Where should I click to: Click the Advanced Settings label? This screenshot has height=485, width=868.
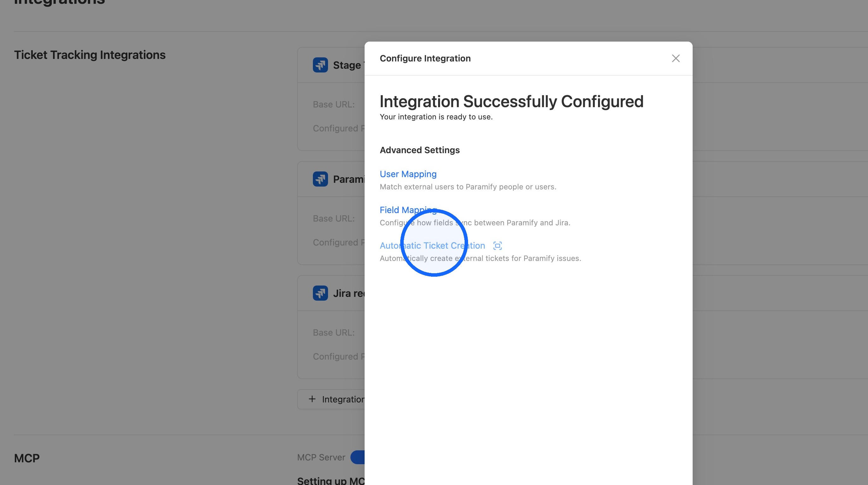coord(419,150)
